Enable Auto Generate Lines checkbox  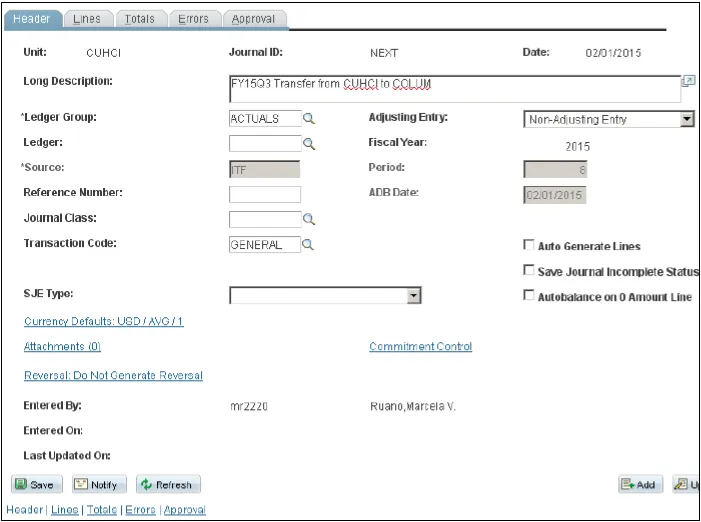click(x=529, y=245)
